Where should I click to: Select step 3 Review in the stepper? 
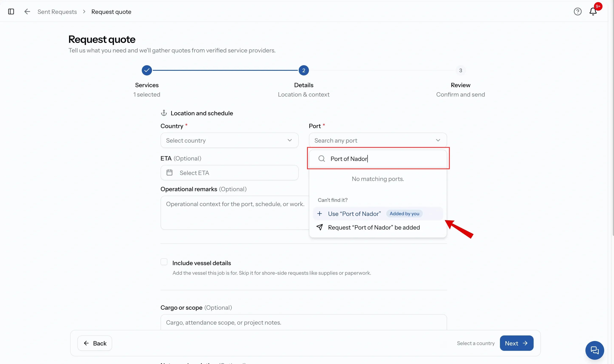point(460,70)
